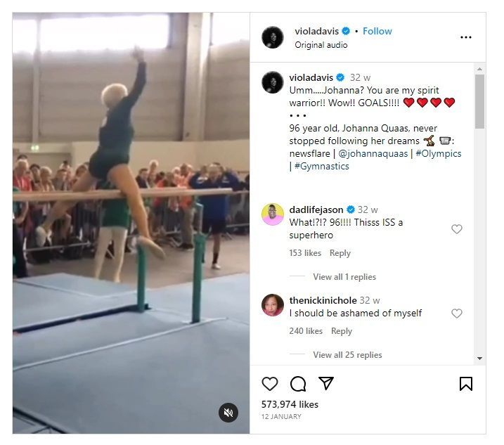
Task: Like the post with the heart icon
Action: [x=270, y=384]
